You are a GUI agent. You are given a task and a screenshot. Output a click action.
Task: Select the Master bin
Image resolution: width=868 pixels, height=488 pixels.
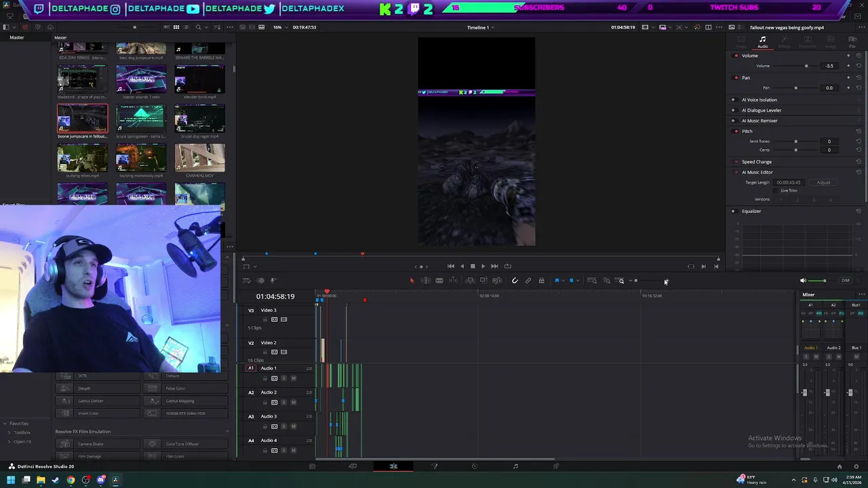(x=17, y=37)
